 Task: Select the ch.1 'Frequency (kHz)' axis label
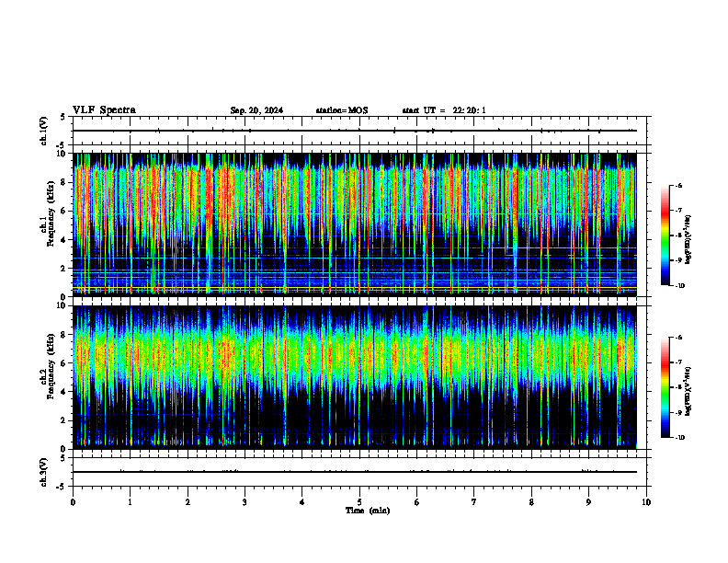(x=51, y=214)
